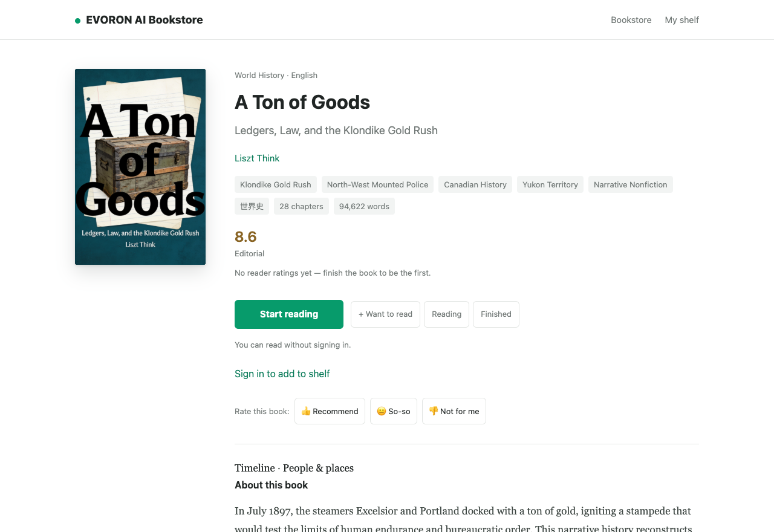Open author page for Liszt Think
The height and width of the screenshot is (532, 774).
257,158
